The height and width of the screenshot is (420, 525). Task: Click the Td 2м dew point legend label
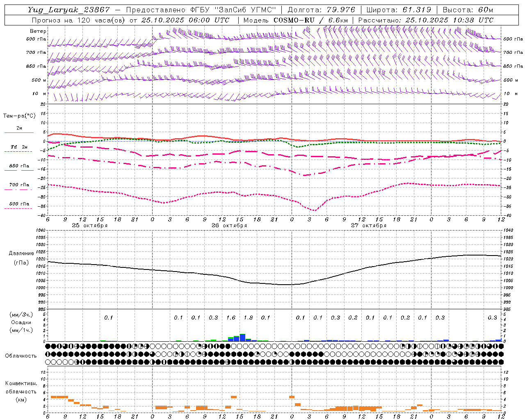(x=19, y=147)
